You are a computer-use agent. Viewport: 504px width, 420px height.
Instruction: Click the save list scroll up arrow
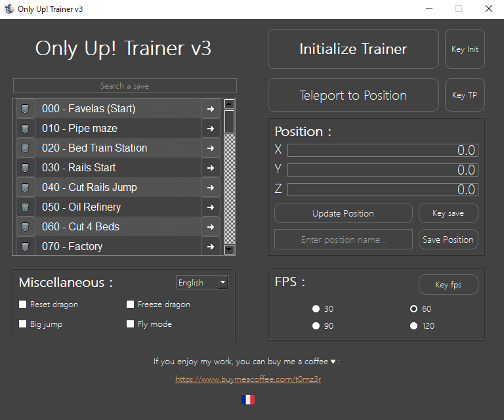point(229,104)
